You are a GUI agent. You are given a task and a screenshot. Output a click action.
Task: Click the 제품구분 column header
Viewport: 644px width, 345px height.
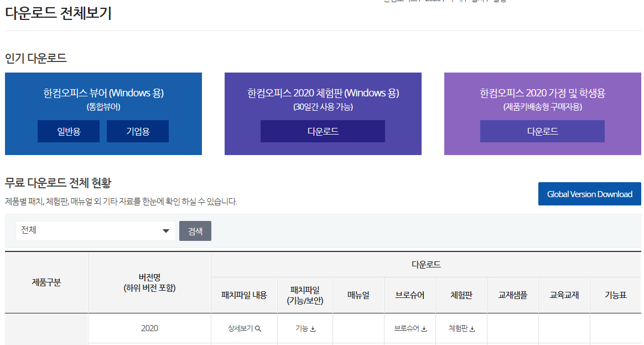[46, 282]
